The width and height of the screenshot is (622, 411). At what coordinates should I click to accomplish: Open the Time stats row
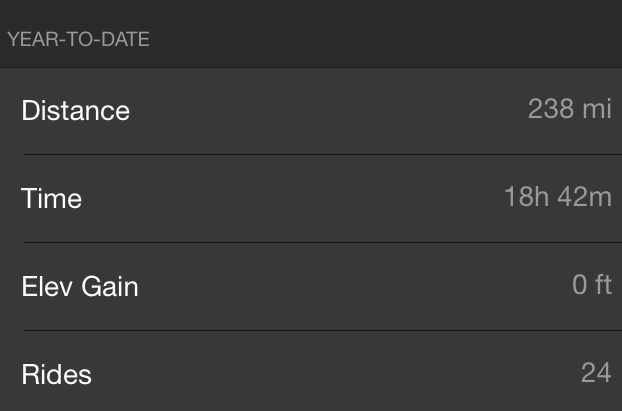tap(311, 199)
